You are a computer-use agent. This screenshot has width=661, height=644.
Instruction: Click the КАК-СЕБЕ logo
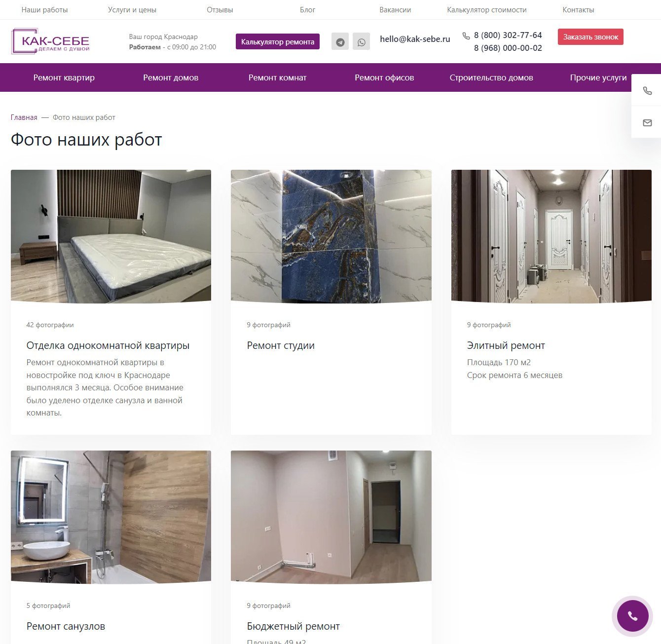[x=50, y=41]
